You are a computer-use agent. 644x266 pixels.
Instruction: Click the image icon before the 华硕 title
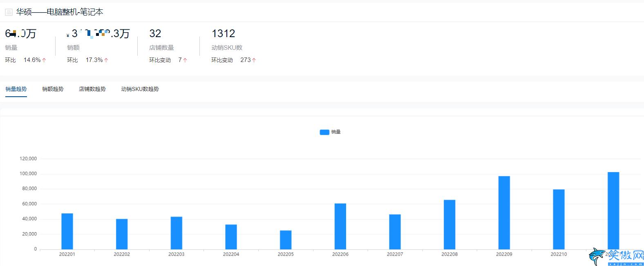pos(9,12)
